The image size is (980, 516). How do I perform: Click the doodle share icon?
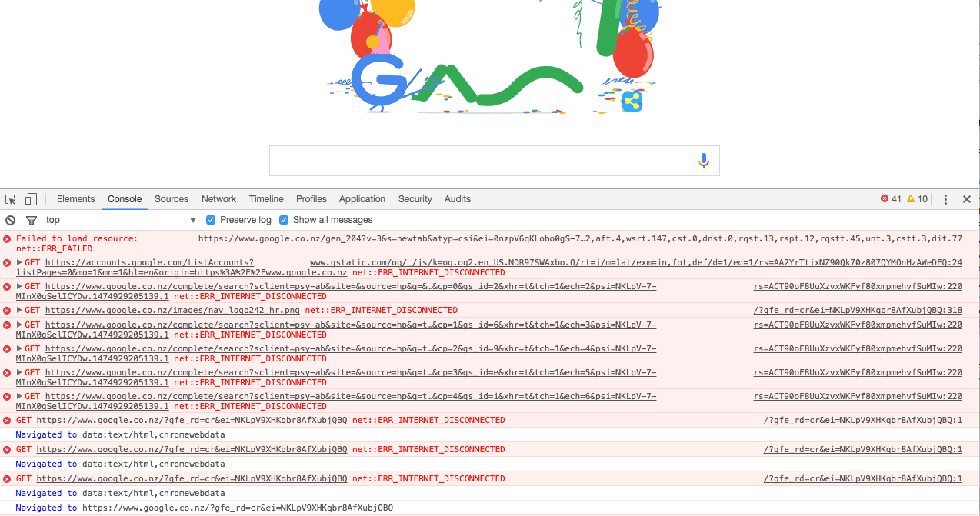(632, 101)
